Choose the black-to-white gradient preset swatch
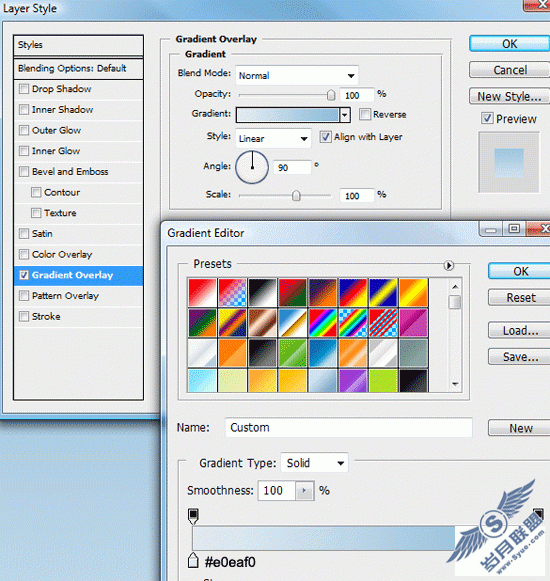The width and height of the screenshot is (550, 581). tap(262, 292)
